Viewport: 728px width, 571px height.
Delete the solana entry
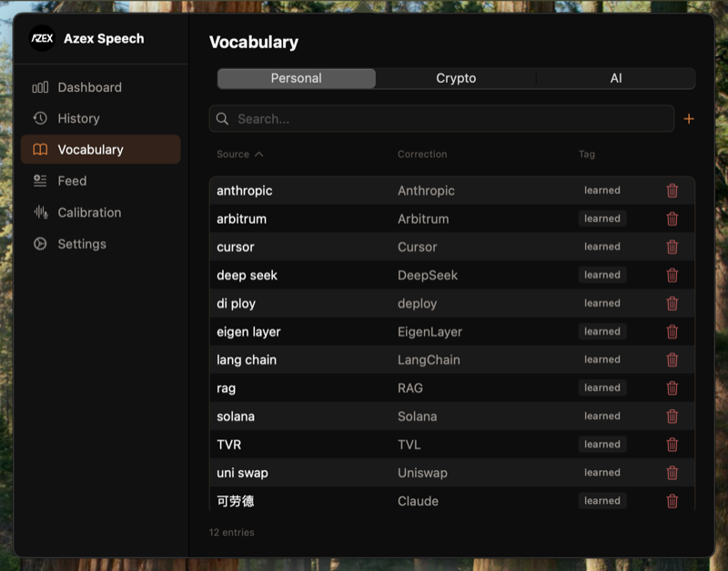click(672, 416)
